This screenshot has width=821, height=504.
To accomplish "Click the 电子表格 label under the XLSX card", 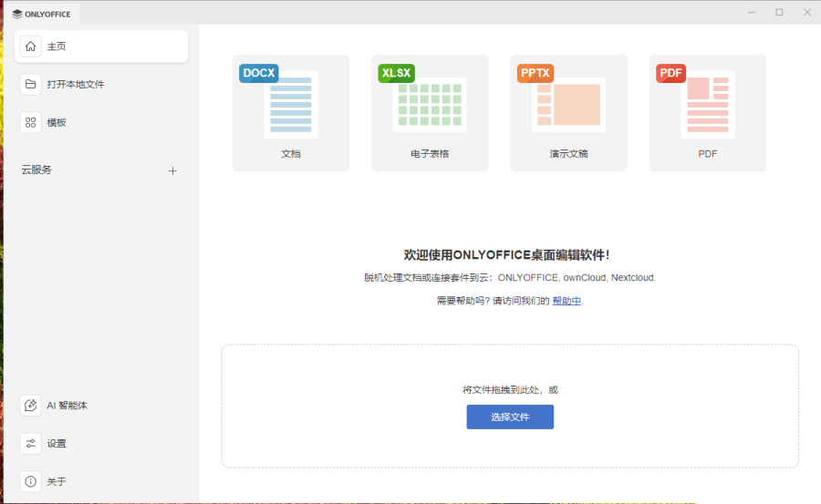I will [x=430, y=154].
